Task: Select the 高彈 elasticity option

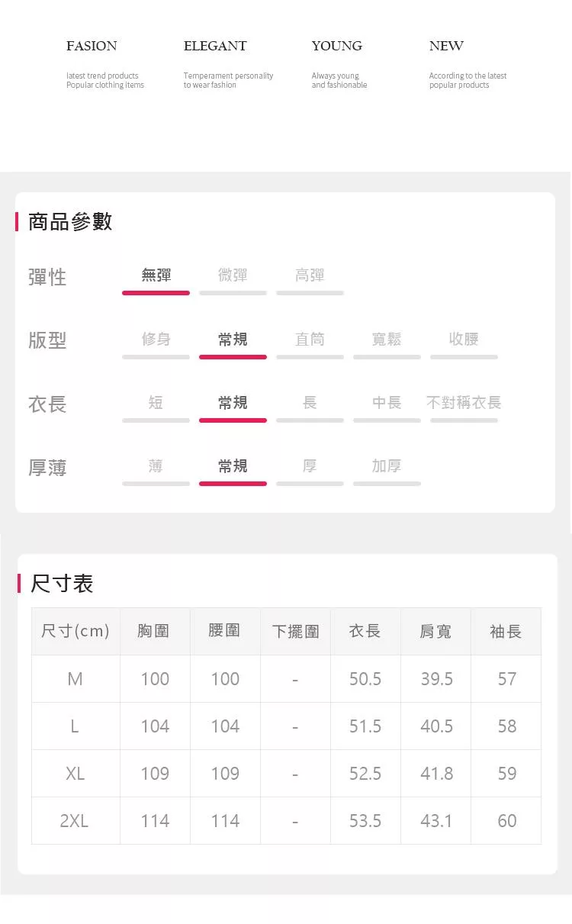Action: coord(310,275)
